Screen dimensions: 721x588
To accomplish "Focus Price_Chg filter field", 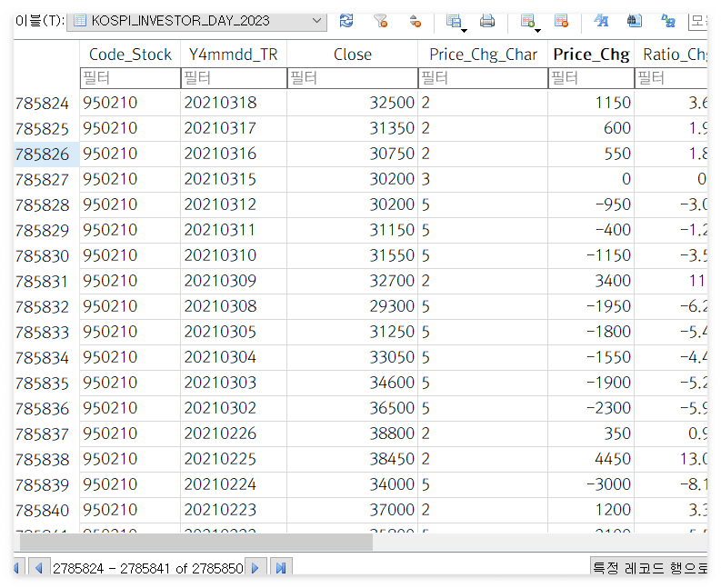I will 591,78.
